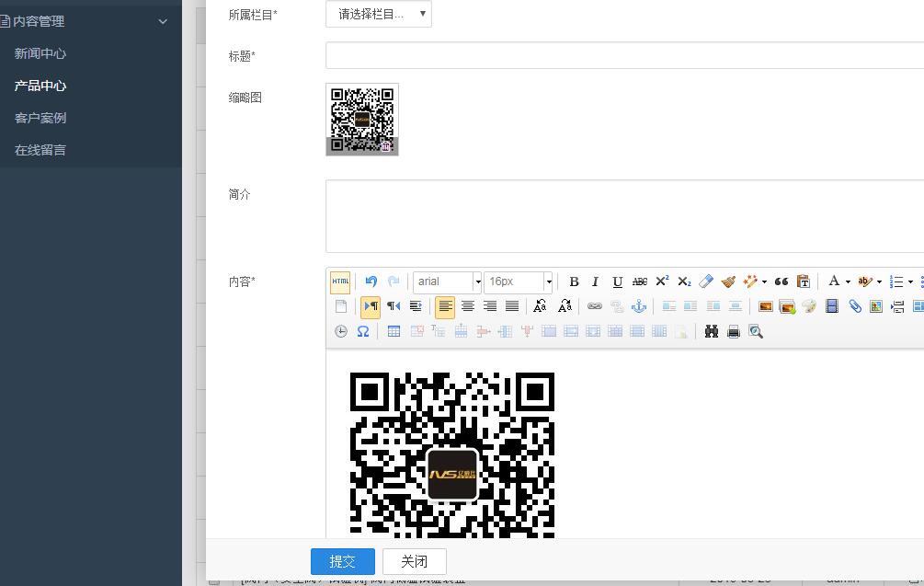Expand the auto typeset options arrow
The image size is (924, 586).
tap(764, 282)
